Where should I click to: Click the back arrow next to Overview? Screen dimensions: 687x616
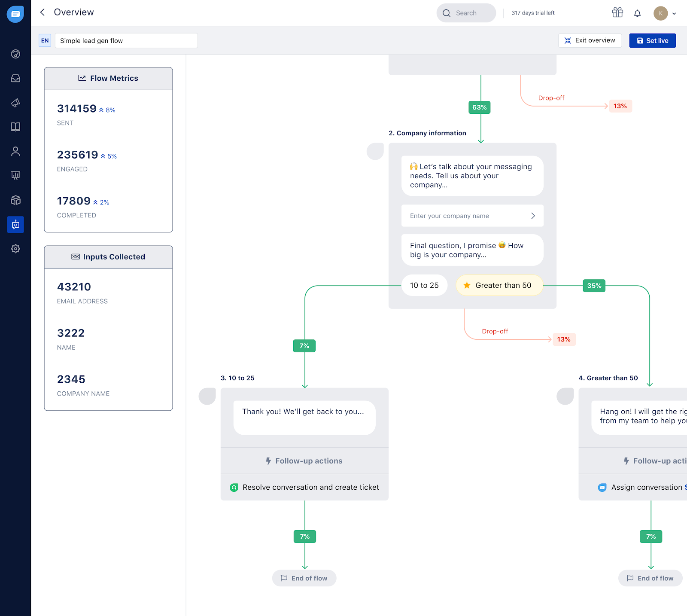[x=42, y=12]
